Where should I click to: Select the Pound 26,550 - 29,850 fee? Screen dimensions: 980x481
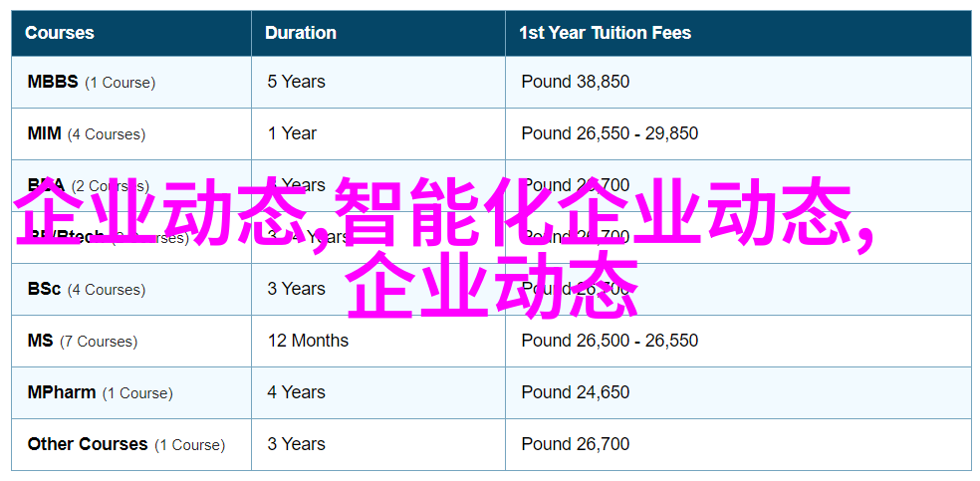pos(610,133)
